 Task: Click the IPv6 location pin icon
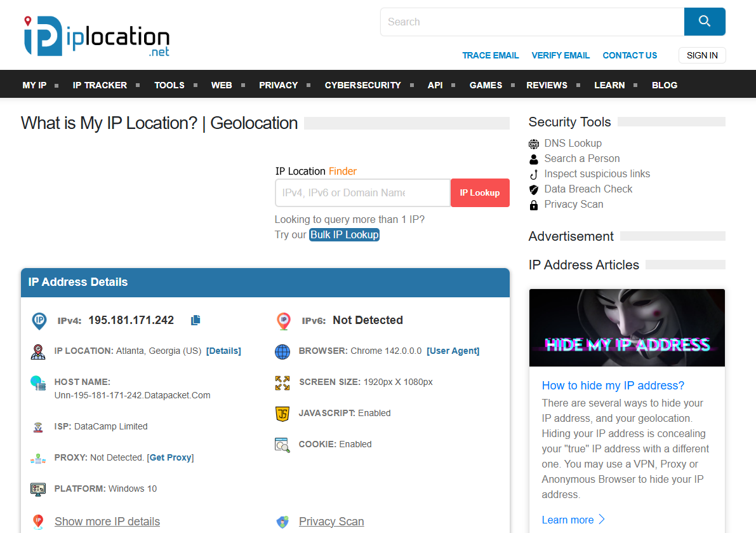tap(283, 321)
